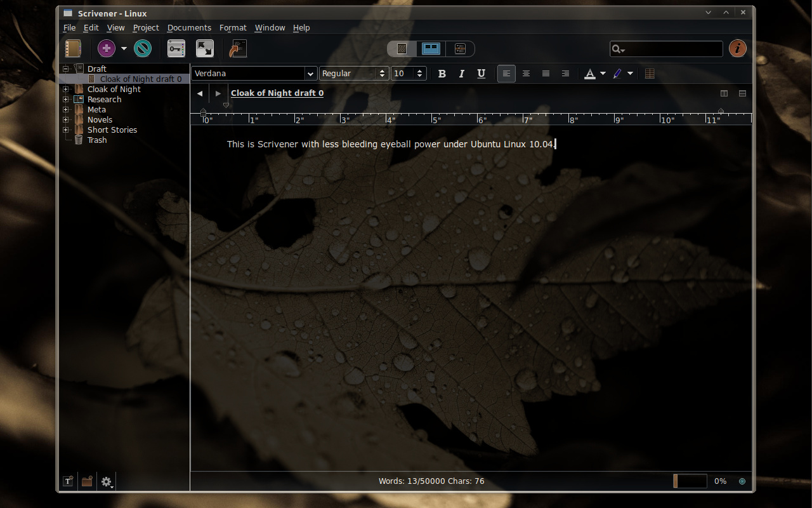Open the Documents menu
This screenshot has height=508, width=812.
[x=189, y=27]
